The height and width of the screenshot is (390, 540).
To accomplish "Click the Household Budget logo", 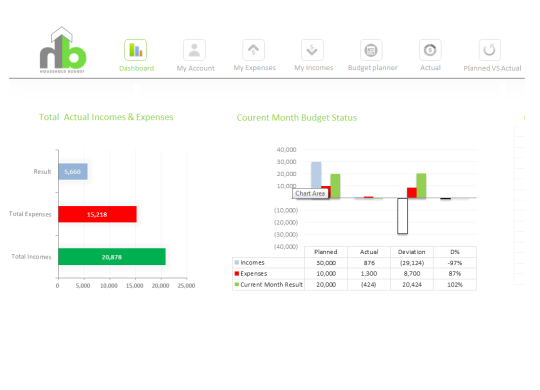I will pos(63,50).
